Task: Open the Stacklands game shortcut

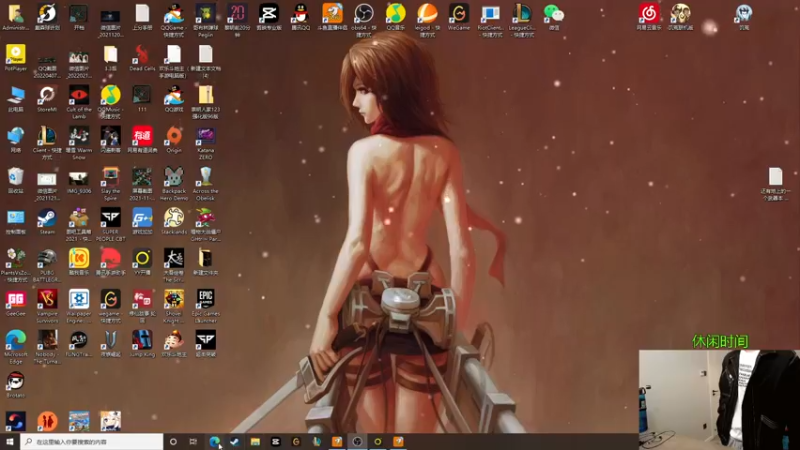Action: 173,222
